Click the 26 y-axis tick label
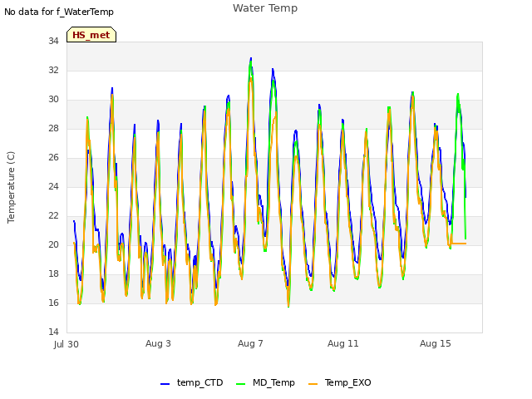The image size is (532, 399). (x=53, y=157)
